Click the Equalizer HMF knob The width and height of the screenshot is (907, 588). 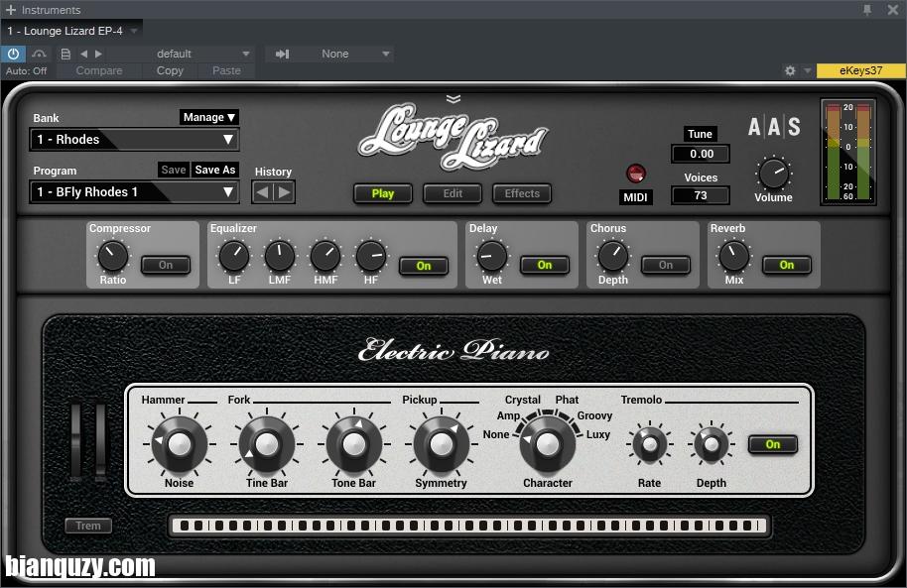325,256
